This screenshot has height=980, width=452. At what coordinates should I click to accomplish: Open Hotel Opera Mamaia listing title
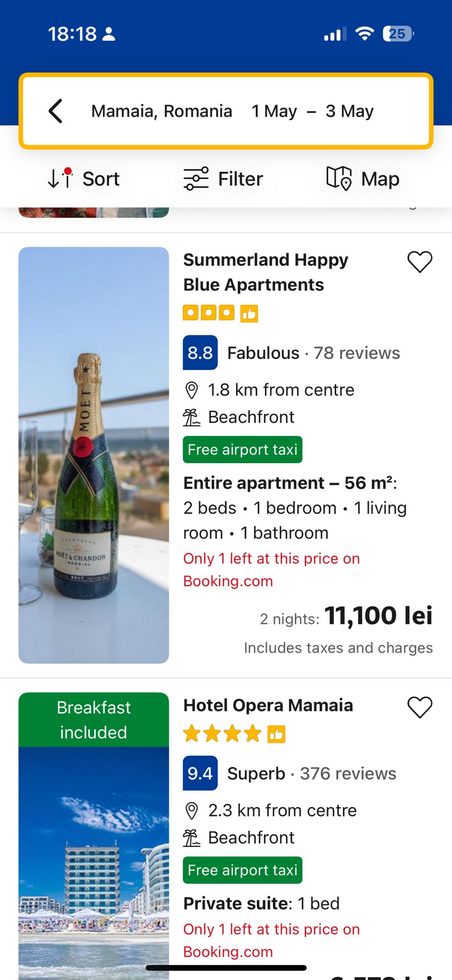pos(268,705)
